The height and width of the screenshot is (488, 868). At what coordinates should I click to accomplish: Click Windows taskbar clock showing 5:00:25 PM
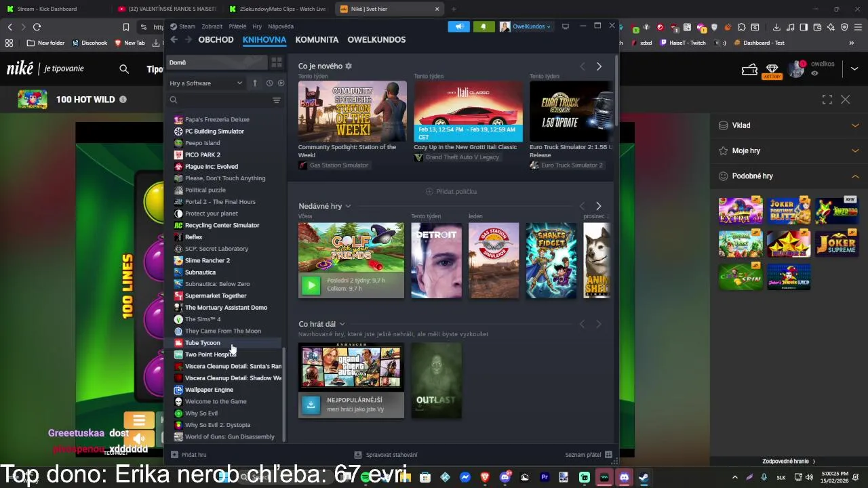tap(835, 477)
